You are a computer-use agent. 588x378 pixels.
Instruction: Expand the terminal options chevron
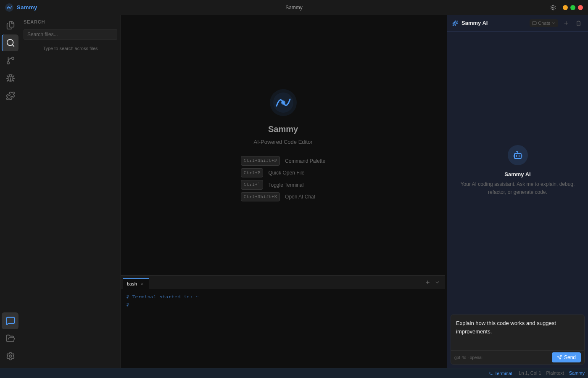437,282
